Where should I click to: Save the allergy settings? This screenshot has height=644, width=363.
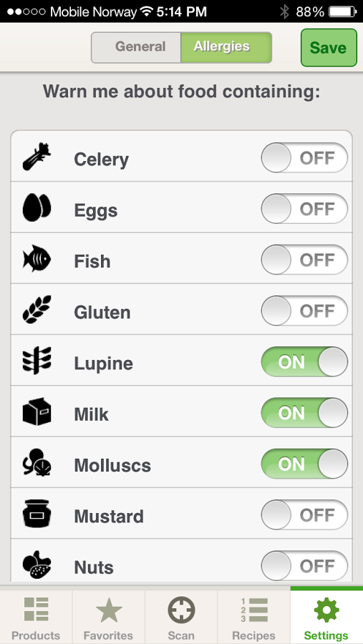(329, 48)
